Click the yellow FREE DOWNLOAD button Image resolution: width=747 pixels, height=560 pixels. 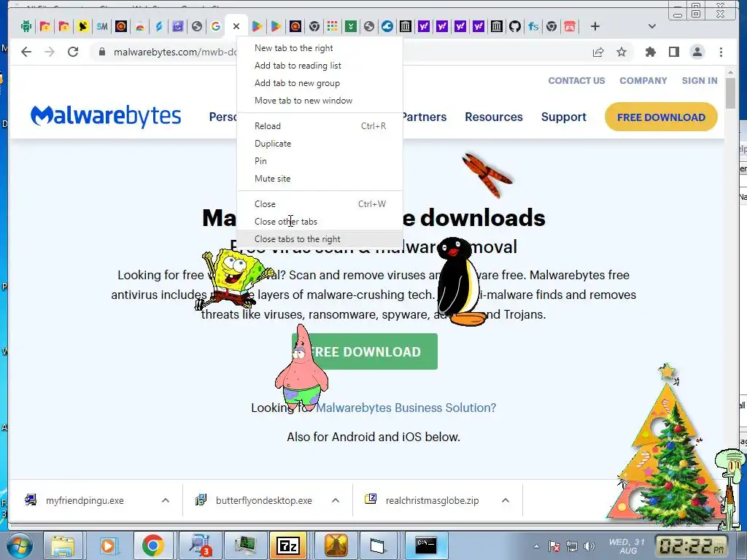pos(661,117)
